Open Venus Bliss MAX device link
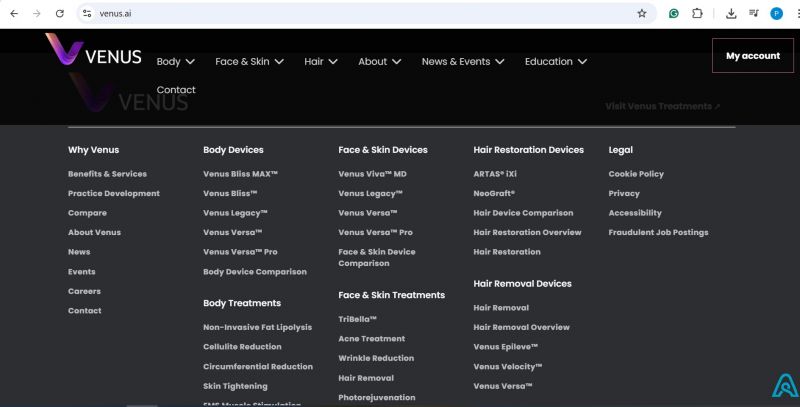Screen dimensions: 800x407 tap(240, 174)
